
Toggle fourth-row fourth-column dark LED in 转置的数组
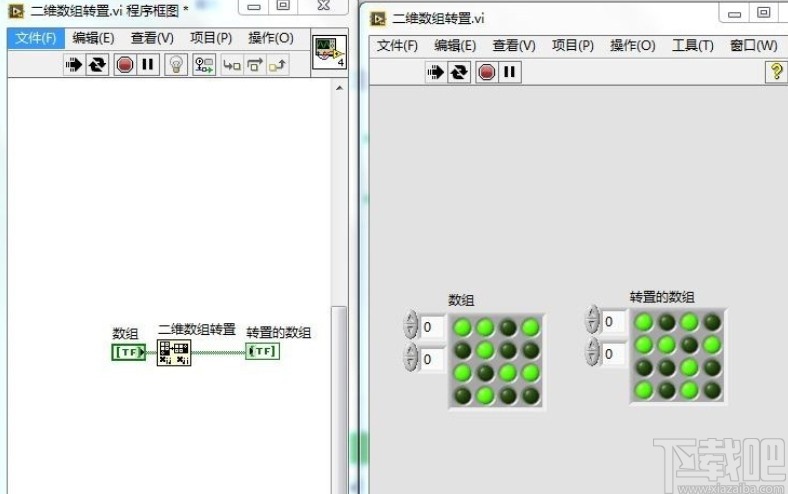point(712,390)
